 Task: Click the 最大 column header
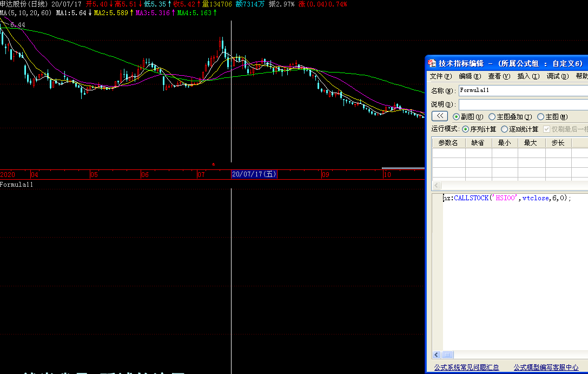[531, 143]
